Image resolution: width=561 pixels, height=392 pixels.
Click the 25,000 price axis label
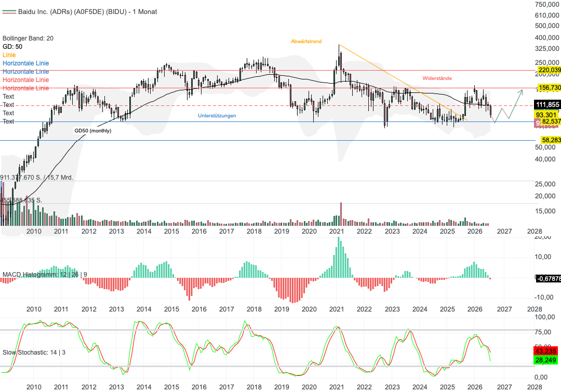pos(545,184)
